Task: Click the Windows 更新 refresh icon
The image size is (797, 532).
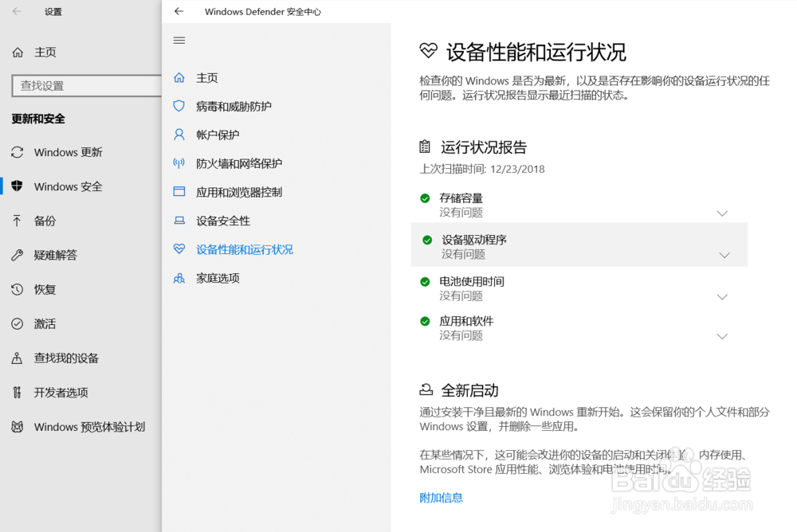Action: click(x=18, y=152)
